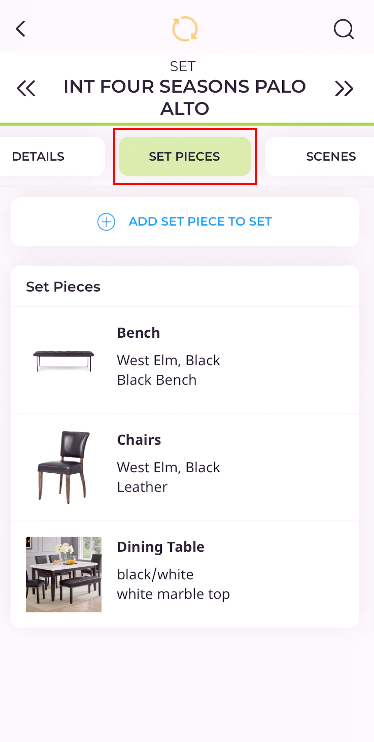Screen dimensions: 374x742
Task: Select the West Elm Black Leather description
Action: (169, 477)
